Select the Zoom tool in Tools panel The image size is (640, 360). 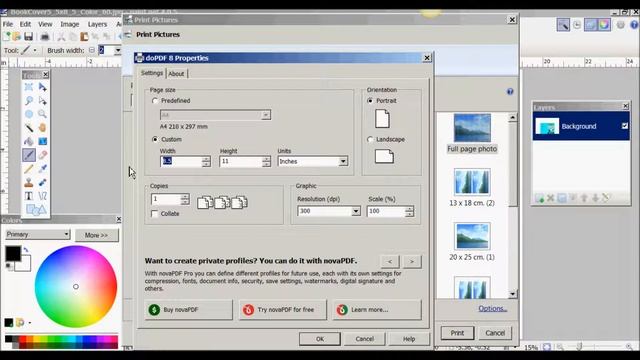(x=42, y=114)
